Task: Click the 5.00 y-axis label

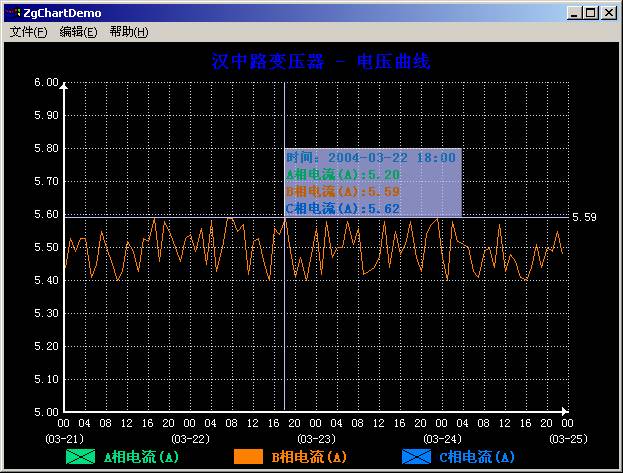Action: click(x=46, y=412)
